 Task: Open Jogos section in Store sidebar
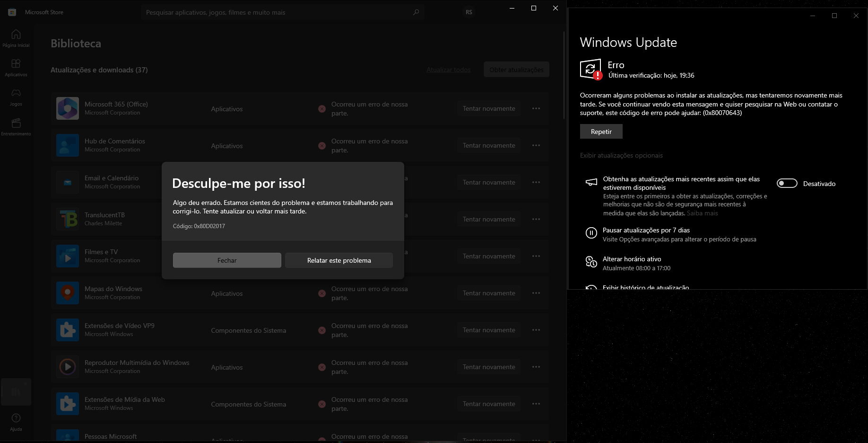pos(16,97)
